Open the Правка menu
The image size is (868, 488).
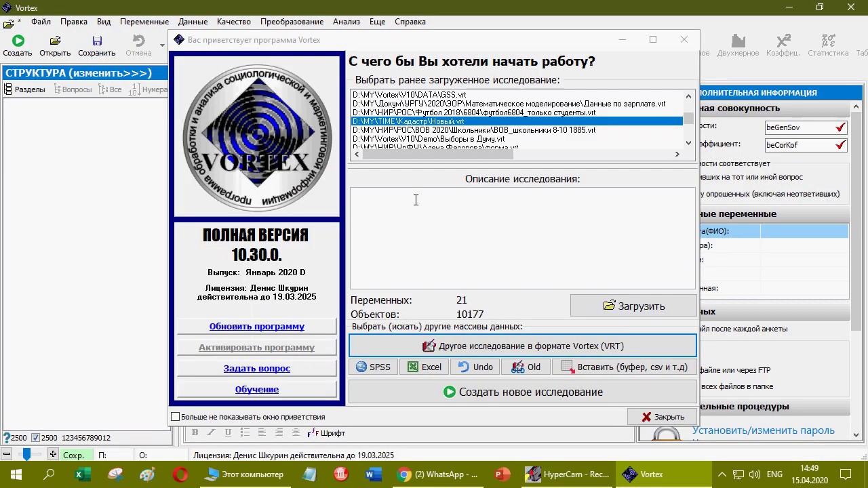74,22
